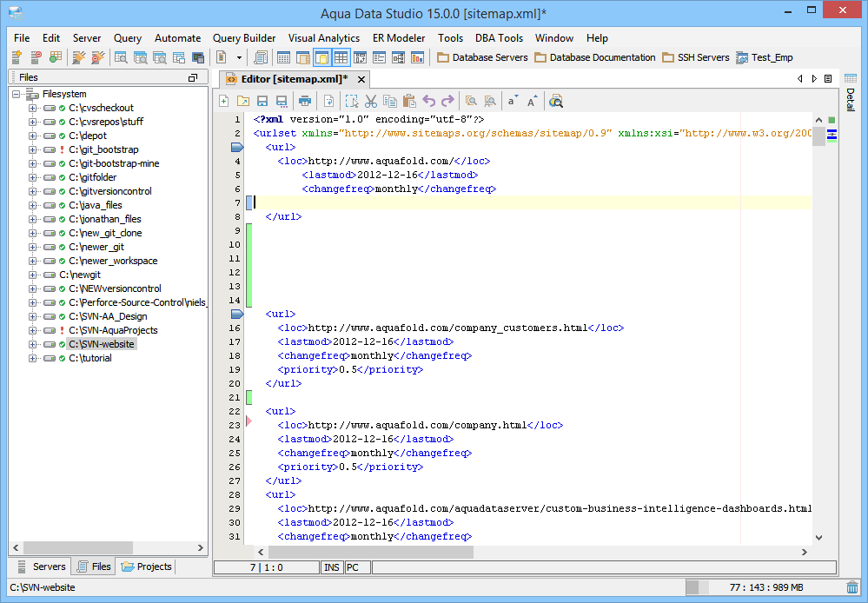Click the Redo arrow icon
Screen dimensions: 868x603
point(447,101)
